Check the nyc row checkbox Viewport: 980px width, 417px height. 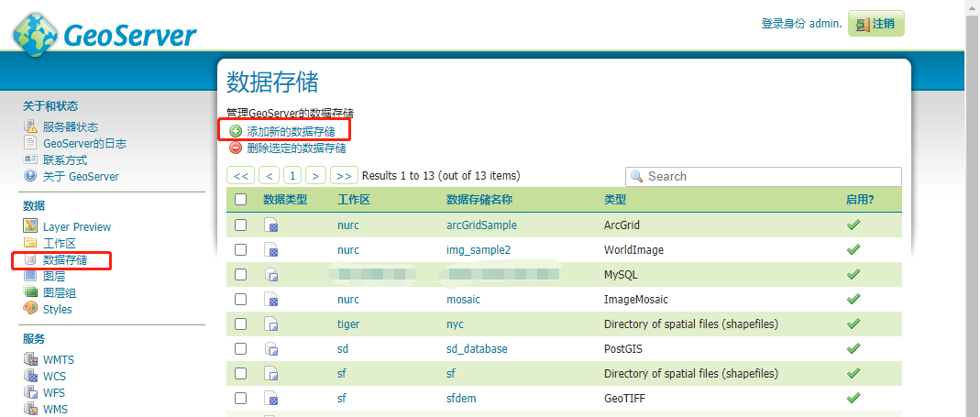(240, 324)
